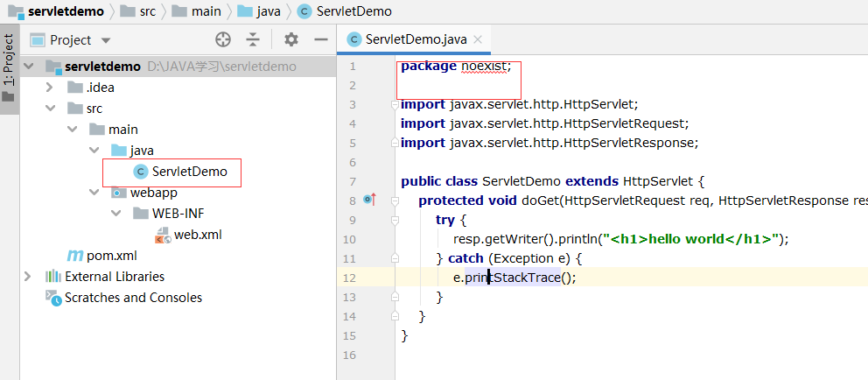Click the ServletDemo class icon in tree
The image size is (868, 380).
pos(141,172)
